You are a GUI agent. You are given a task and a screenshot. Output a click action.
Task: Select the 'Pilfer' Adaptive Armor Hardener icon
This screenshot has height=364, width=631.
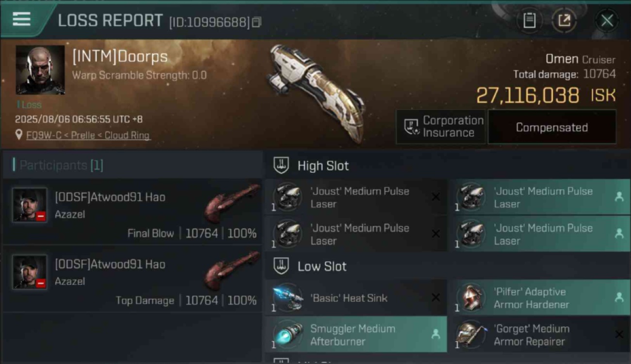click(x=471, y=298)
